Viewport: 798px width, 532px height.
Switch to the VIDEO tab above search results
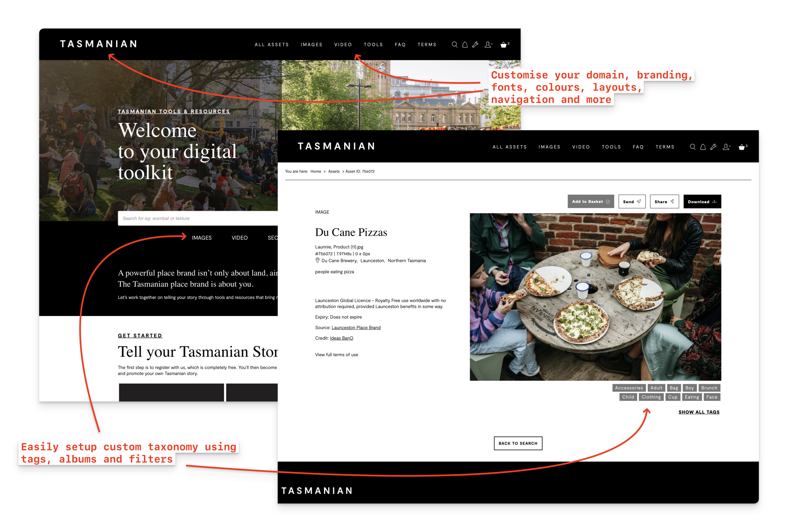pos(240,238)
